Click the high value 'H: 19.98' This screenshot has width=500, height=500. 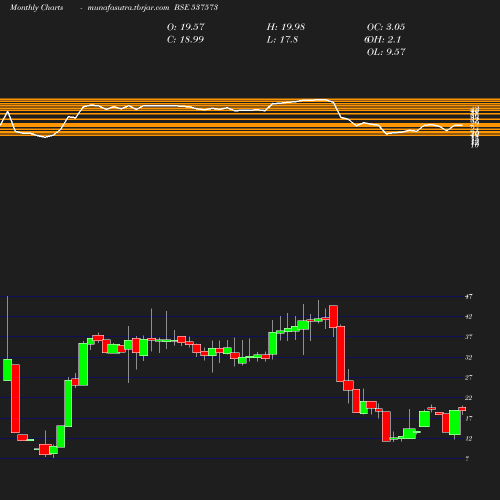click(286, 27)
